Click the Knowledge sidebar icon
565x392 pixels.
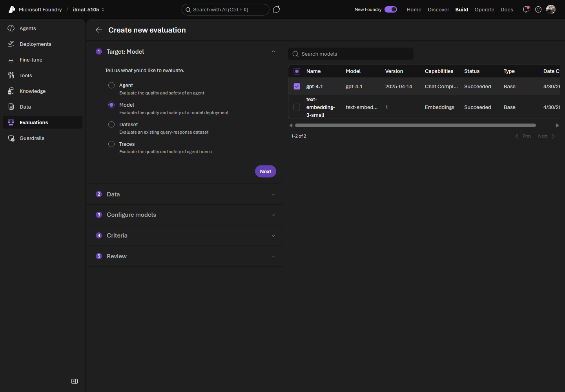(x=11, y=91)
